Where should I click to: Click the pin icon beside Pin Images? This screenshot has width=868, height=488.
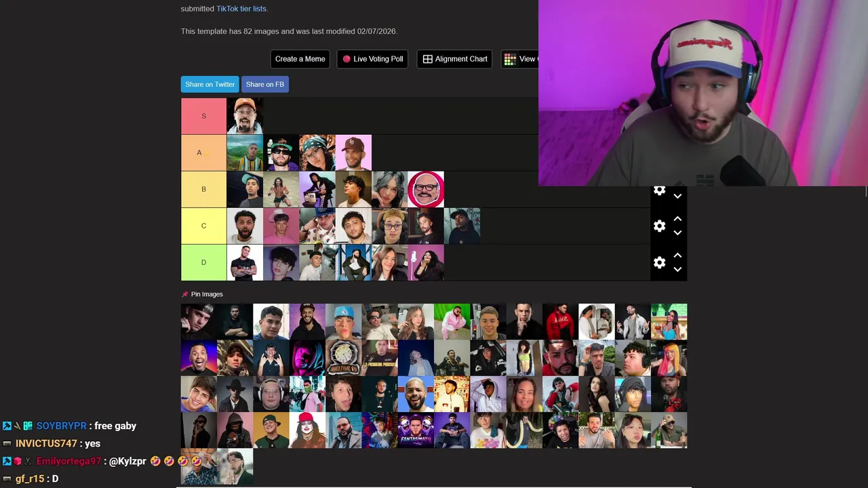point(184,294)
